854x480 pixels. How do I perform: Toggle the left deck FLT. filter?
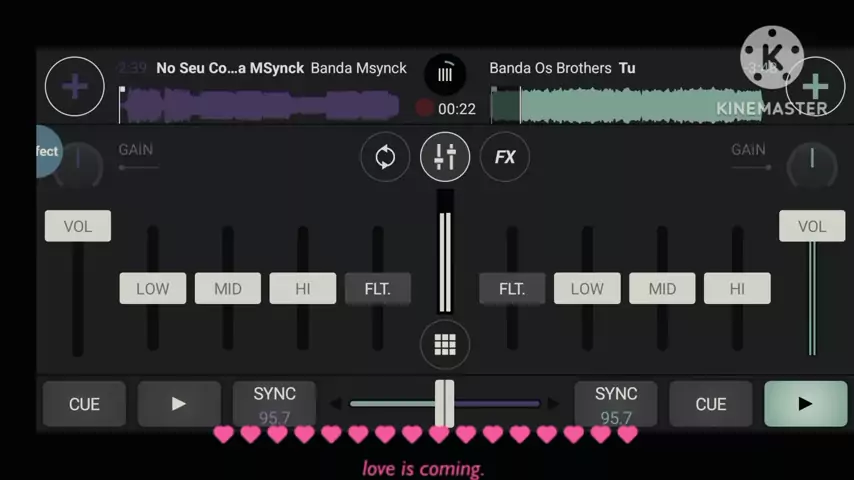(377, 289)
